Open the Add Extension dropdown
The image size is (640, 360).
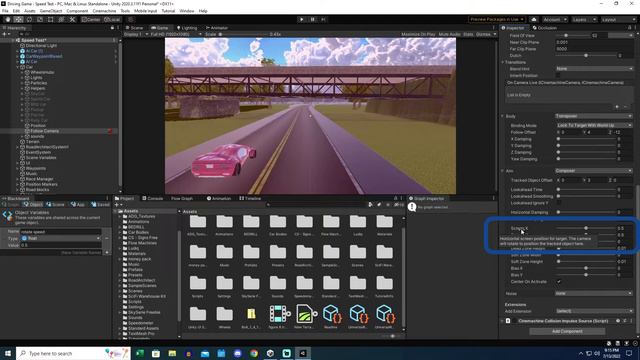(594, 311)
